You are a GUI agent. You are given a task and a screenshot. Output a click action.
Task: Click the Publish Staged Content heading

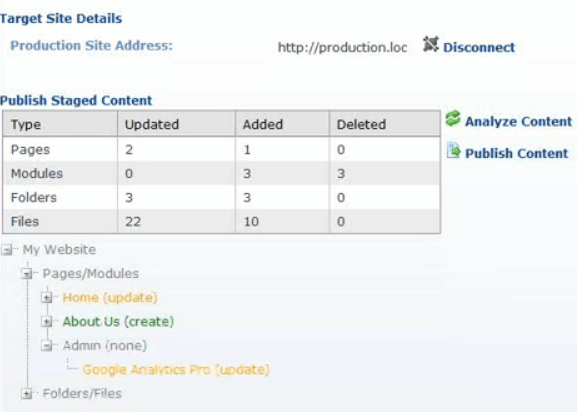pos(76,100)
